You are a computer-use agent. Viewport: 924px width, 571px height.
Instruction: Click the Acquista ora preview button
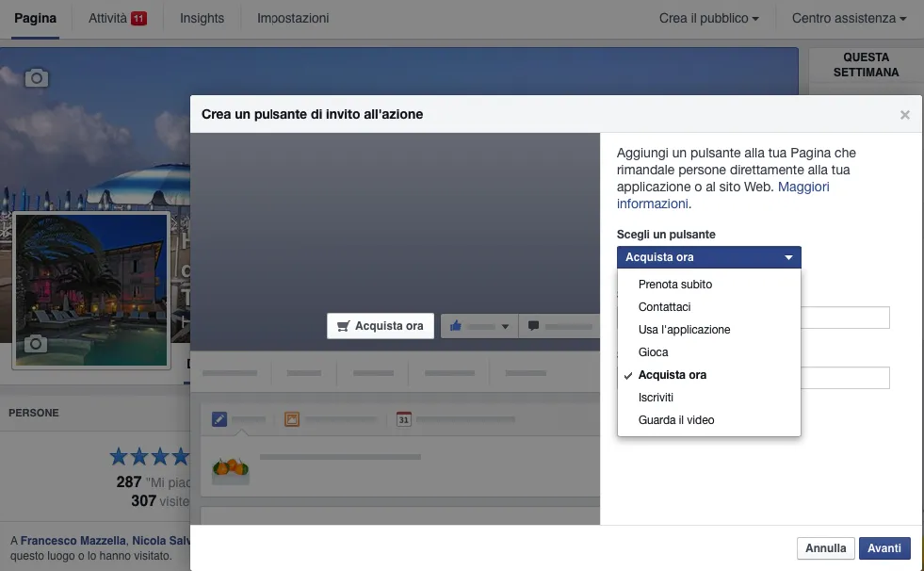click(381, 326)
